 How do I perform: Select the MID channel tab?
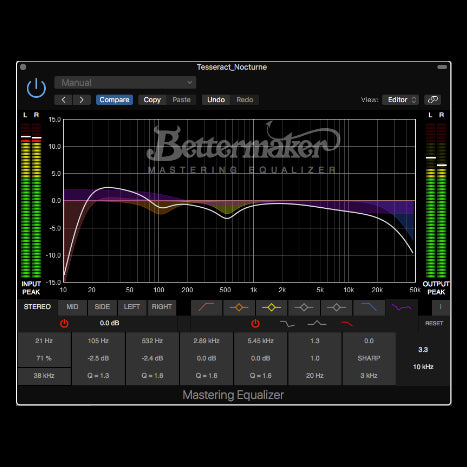pyautogui.click(x=72, y=307)
